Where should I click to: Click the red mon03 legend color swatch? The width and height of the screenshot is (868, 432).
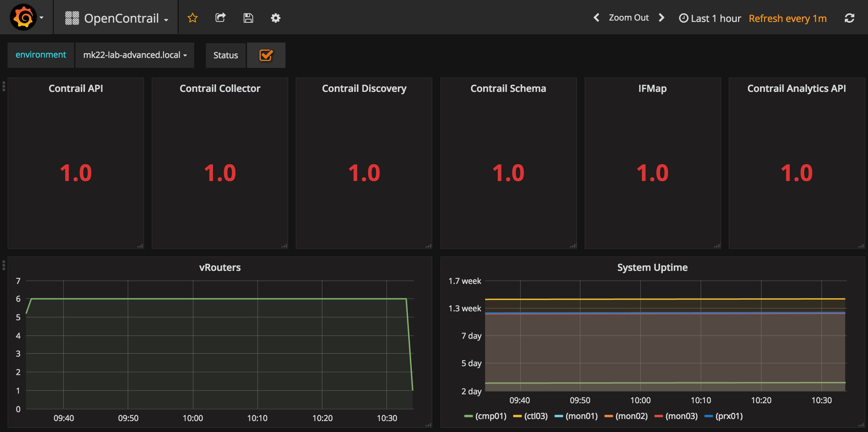pyautogui.click(x=659, y=416)
